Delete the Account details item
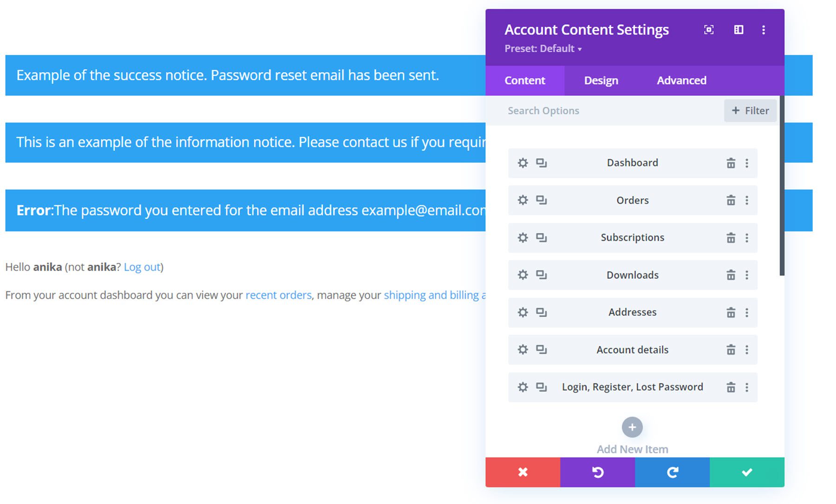Viewport: 836px width, 504px height. point(731,350)
